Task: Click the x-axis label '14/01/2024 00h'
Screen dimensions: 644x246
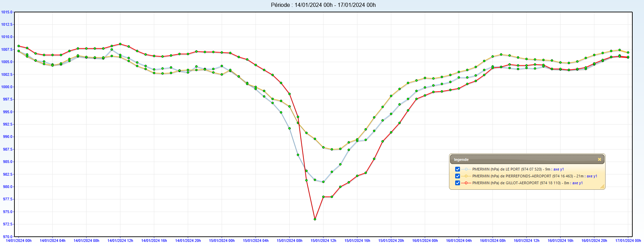Action: pyautogui.click(x=19, y=241)
